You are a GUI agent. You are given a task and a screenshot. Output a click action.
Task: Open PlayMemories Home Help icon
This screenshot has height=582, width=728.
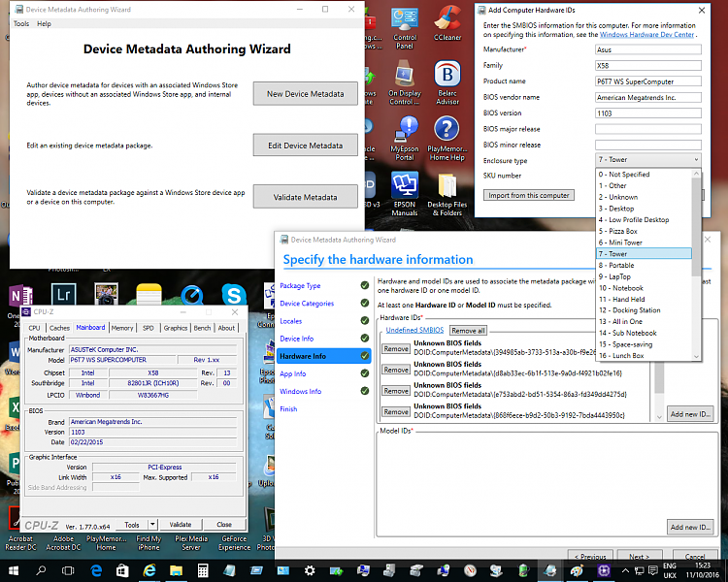pyautogui.click(x=447, y=139)
